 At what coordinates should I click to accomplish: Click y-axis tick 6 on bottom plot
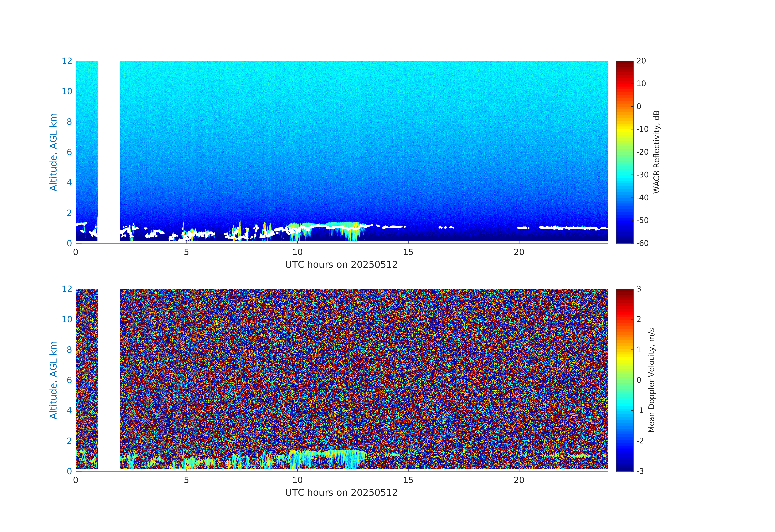pos(69,380)
